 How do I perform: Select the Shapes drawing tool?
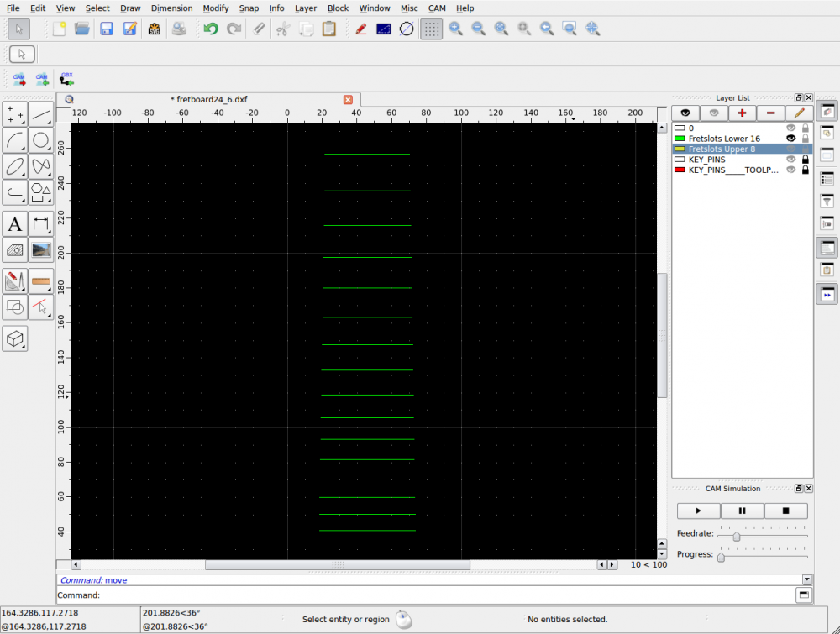coord(40,192)
